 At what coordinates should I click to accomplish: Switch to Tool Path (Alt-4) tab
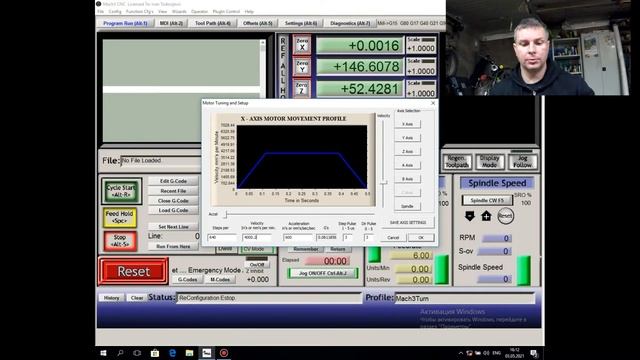pyautogui.click(x=213, y=24)
